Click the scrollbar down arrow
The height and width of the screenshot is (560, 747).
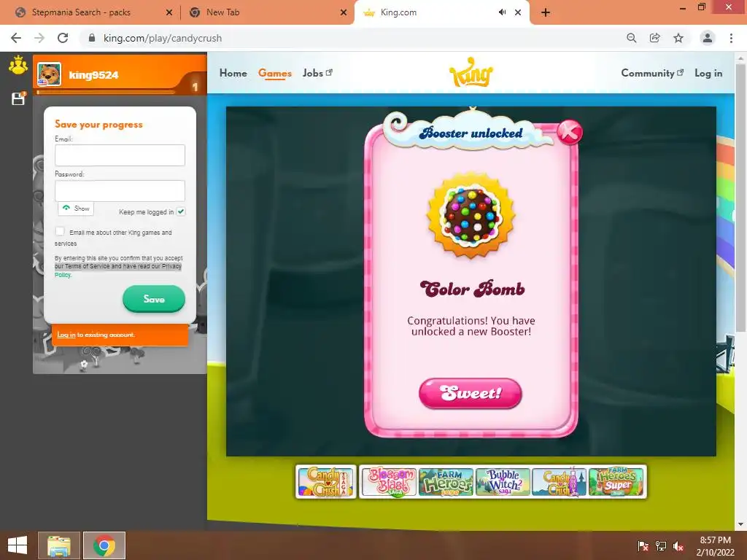point(741,524)
